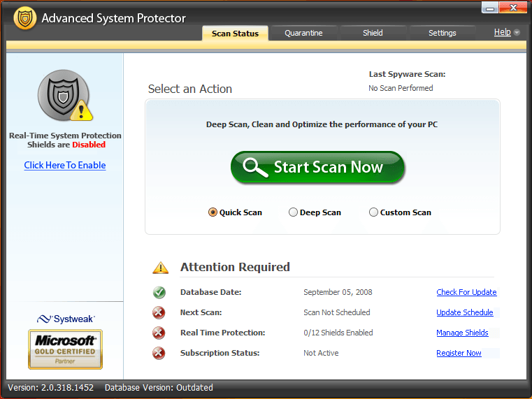Switch to the Scan Status tab
Image resolution: width=532 pixels, height=399 pixels.
tap(235, 34)
